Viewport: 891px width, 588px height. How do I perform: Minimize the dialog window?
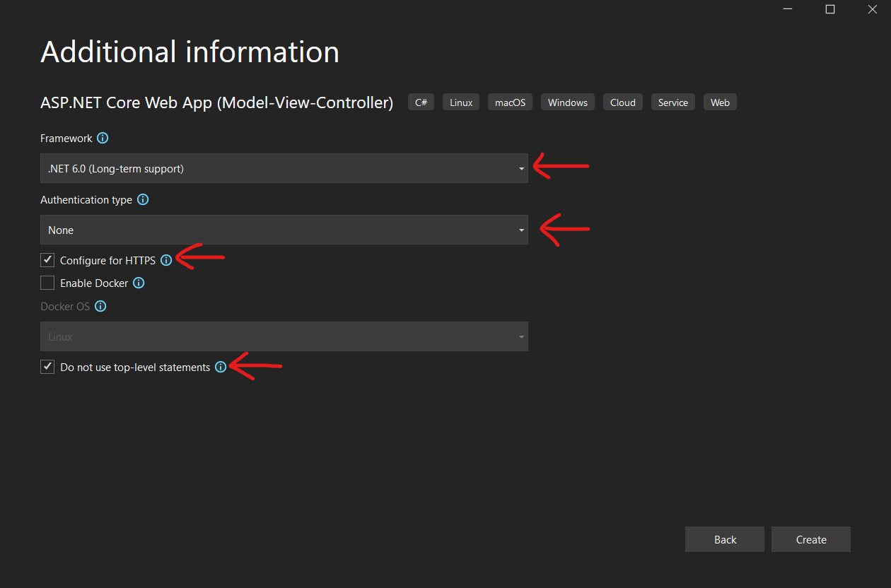click(787, 9)
